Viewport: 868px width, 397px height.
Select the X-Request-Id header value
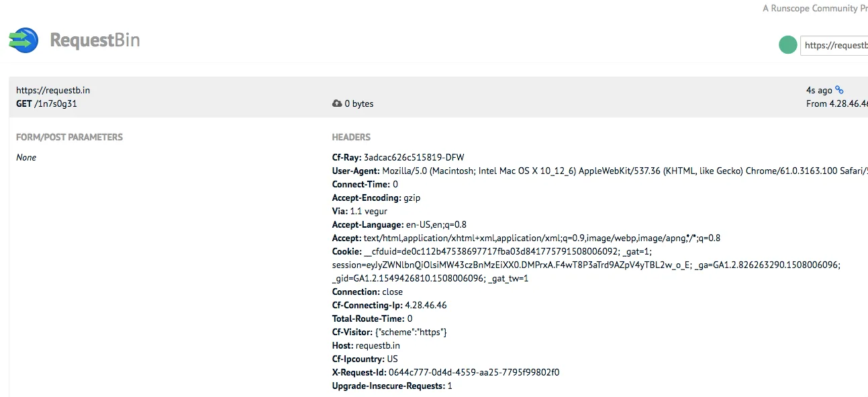[x=474, y=372]
